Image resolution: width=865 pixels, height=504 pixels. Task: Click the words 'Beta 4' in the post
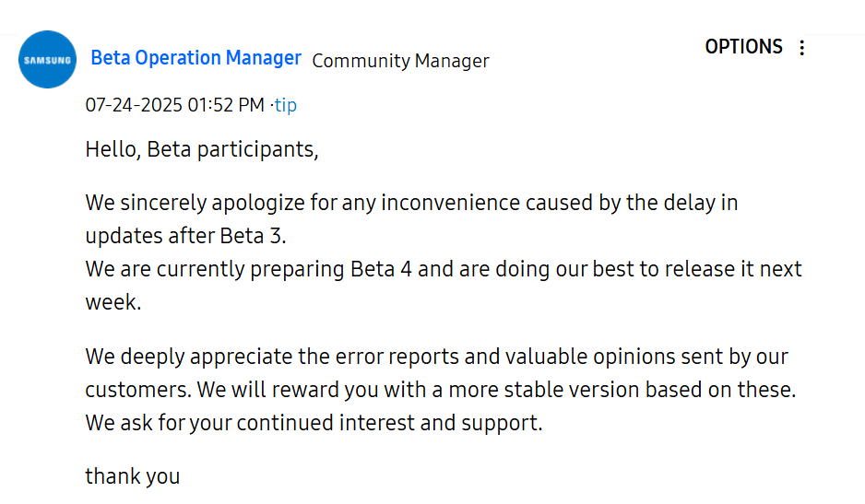pos(381,269)
